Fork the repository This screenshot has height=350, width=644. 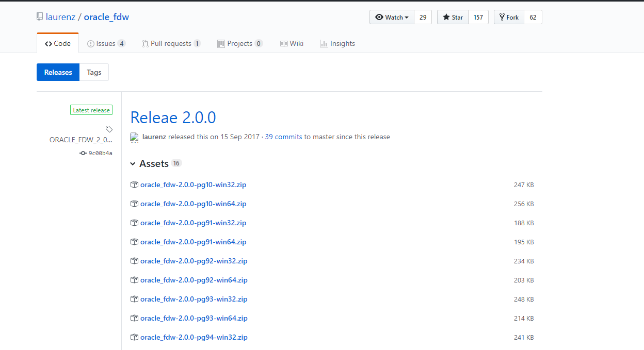tap(509, 17)
